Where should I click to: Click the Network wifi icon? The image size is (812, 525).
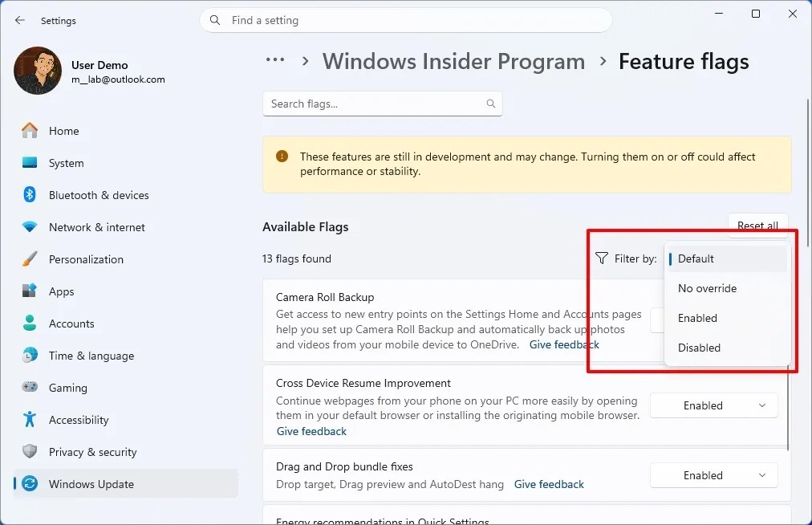[x=30, y=227]
